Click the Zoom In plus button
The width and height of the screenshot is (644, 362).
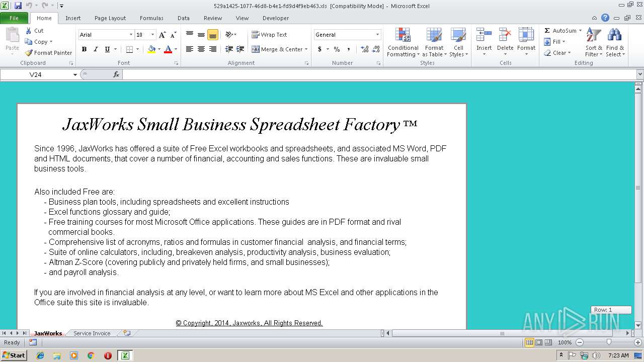tap(638, 342)
